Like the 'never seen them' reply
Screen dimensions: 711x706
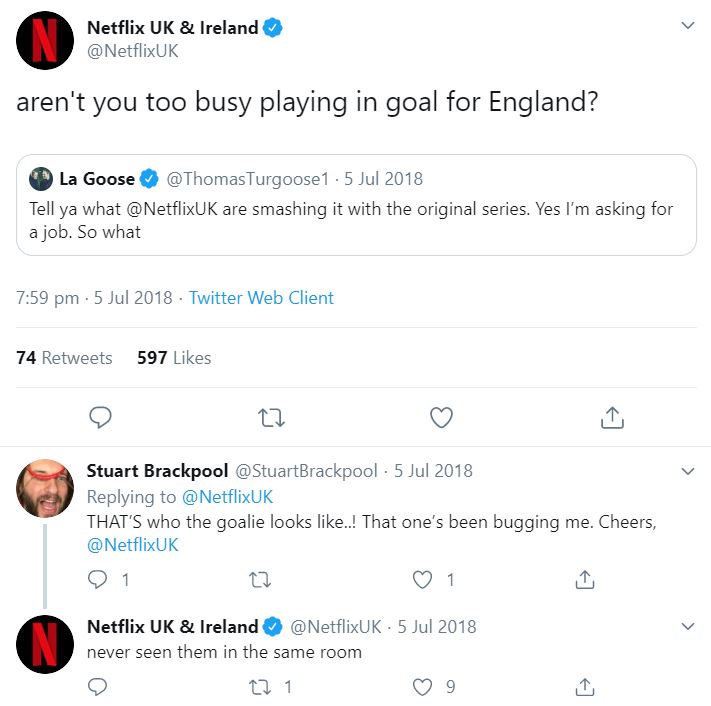point(424,687)
